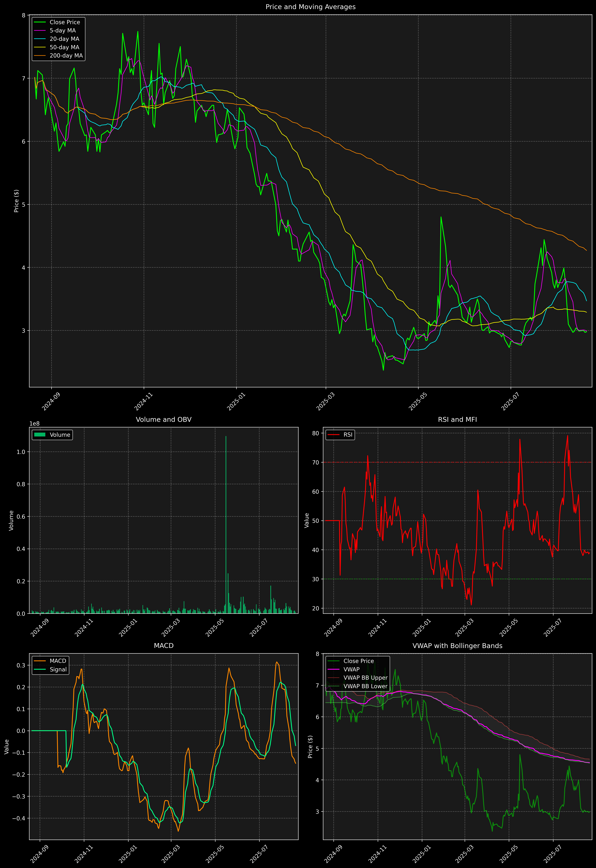Image resolution: width=596 pixels, height=868 pixels.
Task: Click the Close Price legend entry in top chart
Action: 65,22
